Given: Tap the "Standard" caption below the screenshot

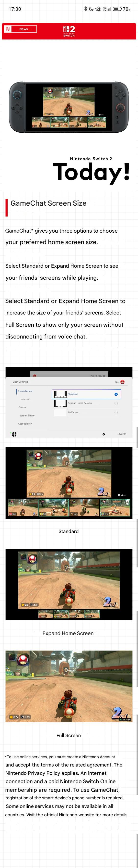Looking at the screenshot, I should [69, 531].
